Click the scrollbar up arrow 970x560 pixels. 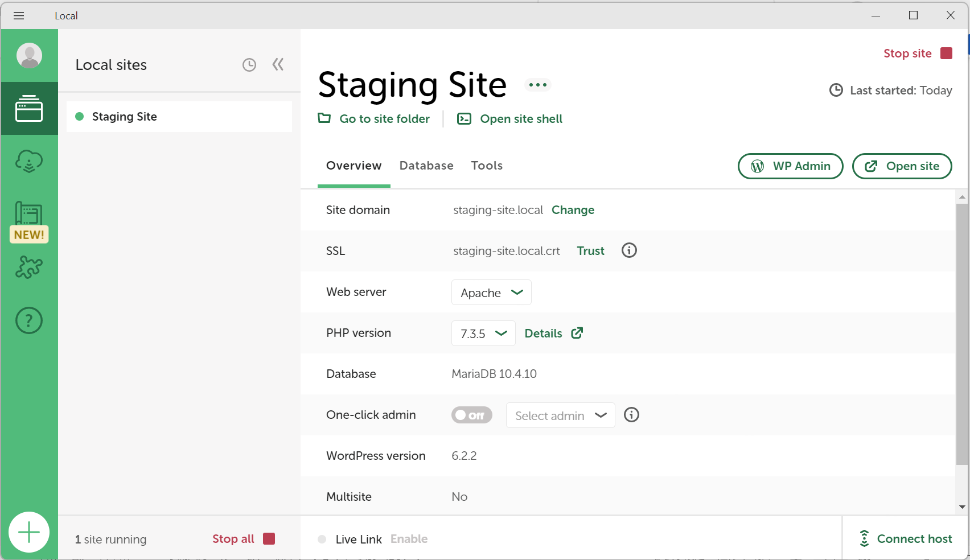[962, 197]
